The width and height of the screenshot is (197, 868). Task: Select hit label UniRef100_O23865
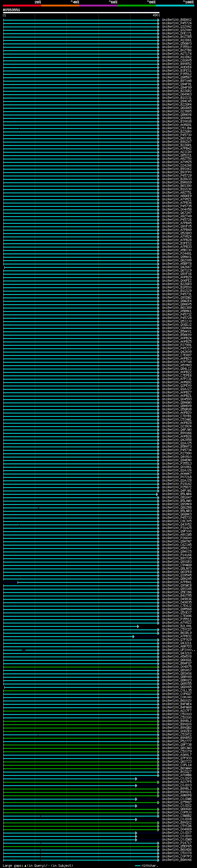point(177,111)
